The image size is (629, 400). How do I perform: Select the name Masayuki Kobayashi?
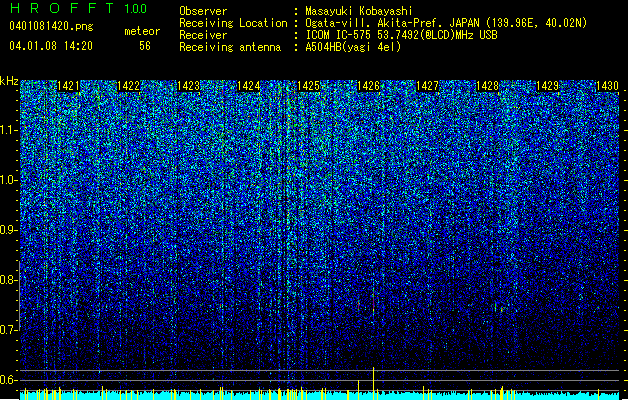click(x=359, y=11)
